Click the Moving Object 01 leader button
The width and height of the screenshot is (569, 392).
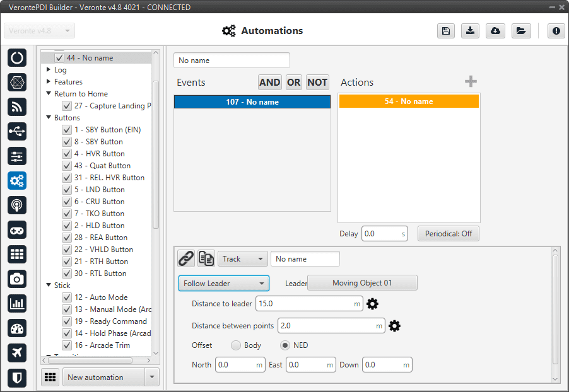coord(362,283)
